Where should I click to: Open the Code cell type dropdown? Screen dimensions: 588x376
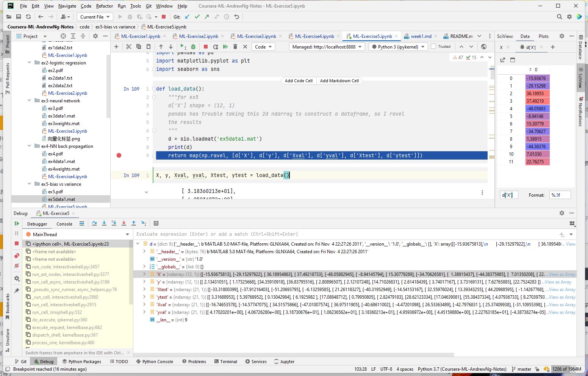[264, 47]
